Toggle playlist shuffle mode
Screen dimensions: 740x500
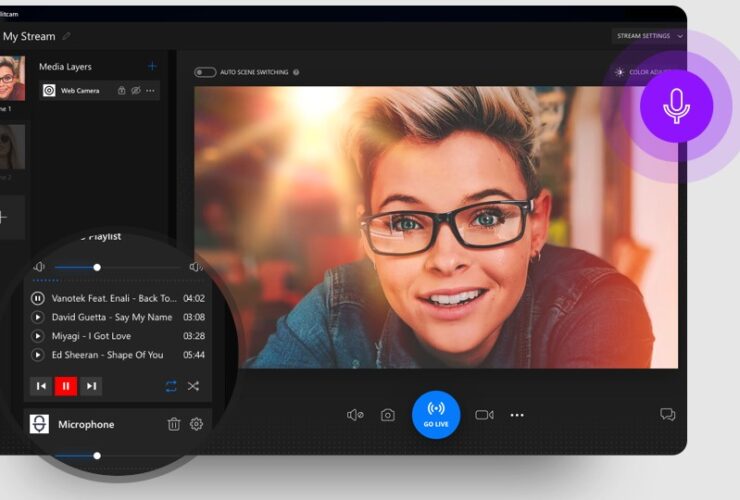[x=193, y=386]
